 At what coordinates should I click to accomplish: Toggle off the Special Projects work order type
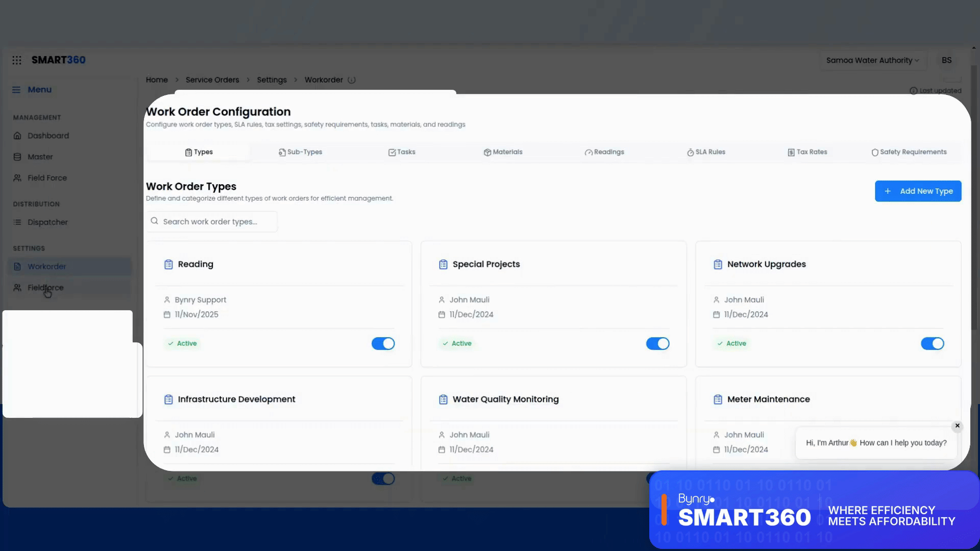[x=658, y=344]
